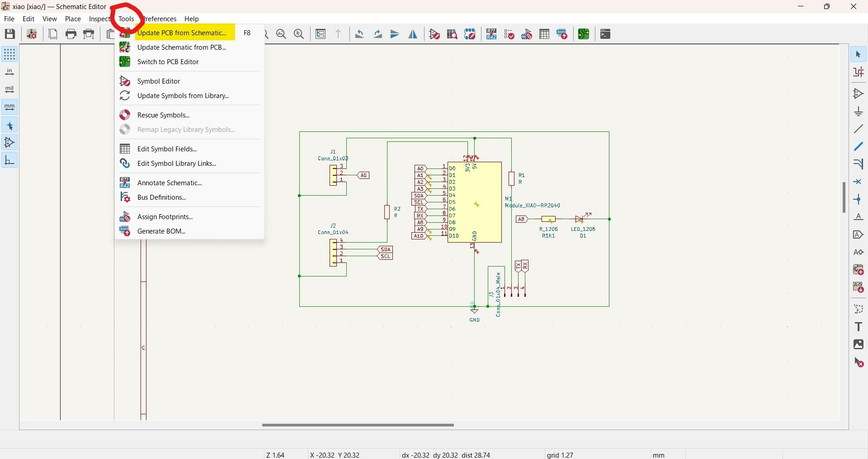Open the Edit menu
This screenshot has width=868, height=459.
(x=28, y=19)
